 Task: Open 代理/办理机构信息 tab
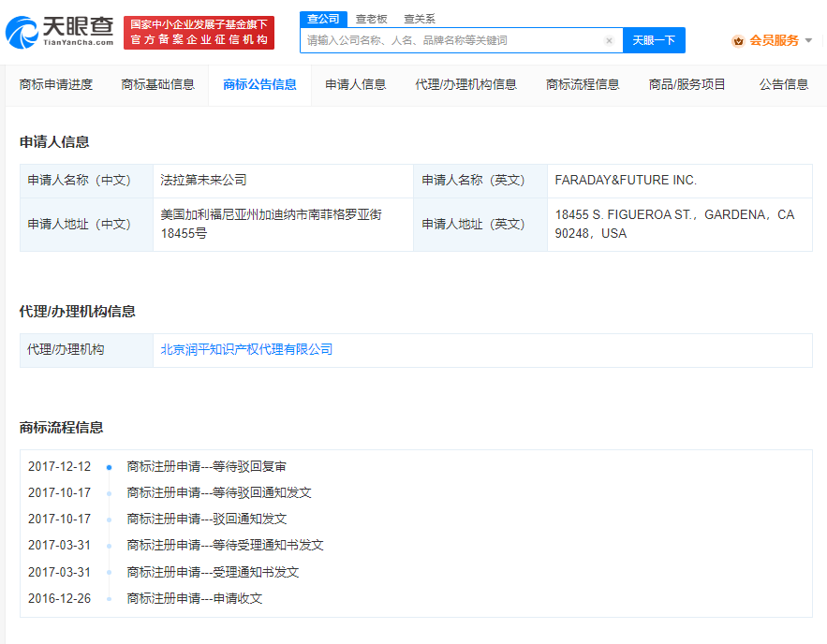(465, 84)
